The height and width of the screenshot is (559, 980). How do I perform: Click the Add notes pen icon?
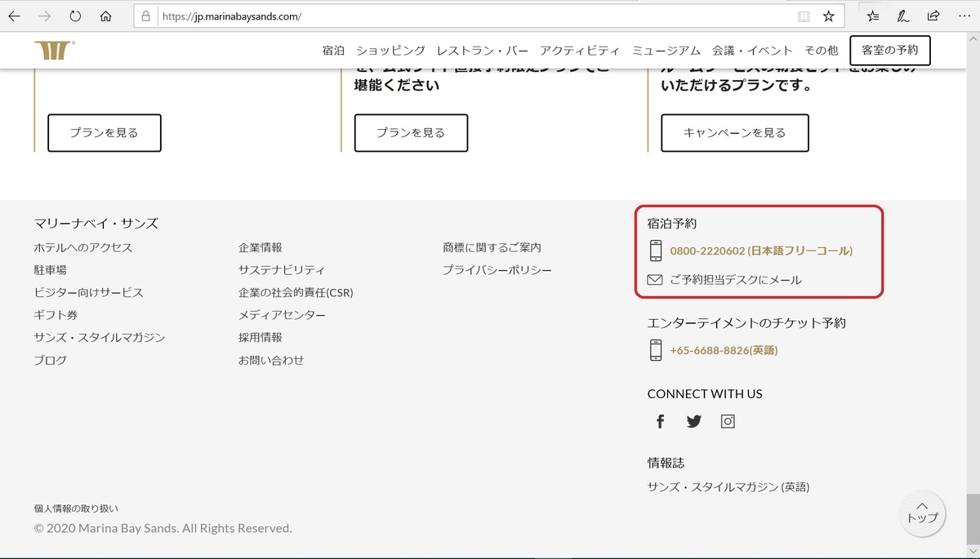[903, 16]
